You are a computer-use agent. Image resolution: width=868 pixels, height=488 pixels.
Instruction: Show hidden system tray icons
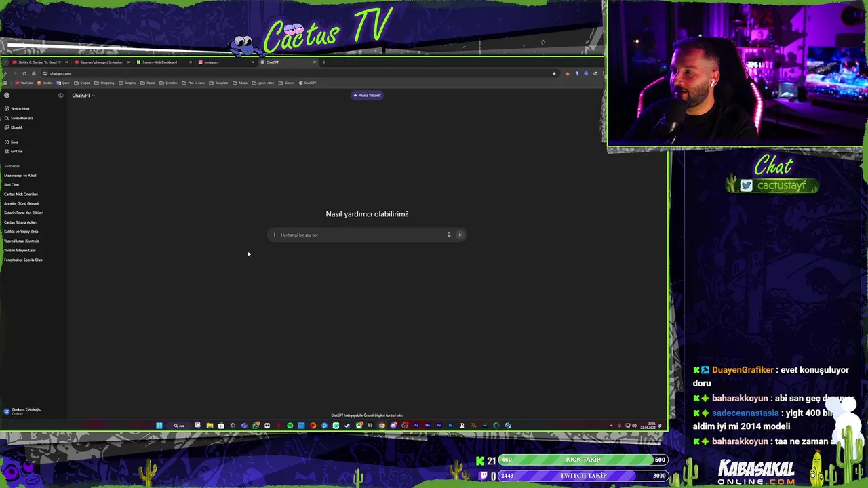pos(611,426)
